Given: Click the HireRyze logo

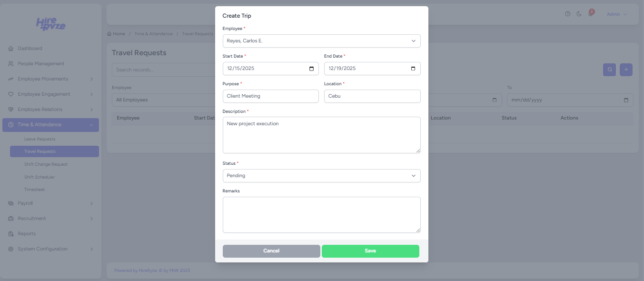Looking at the screenshot, I should (x=51, y=24).
